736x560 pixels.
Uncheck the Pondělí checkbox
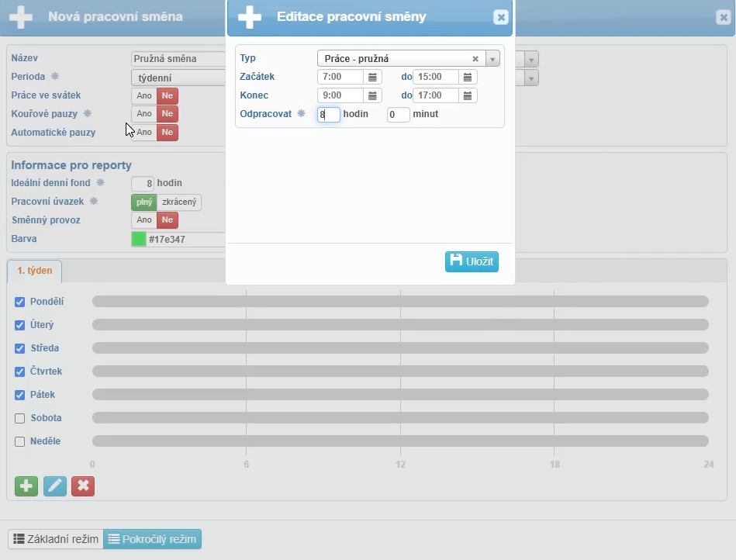point(20,302)
